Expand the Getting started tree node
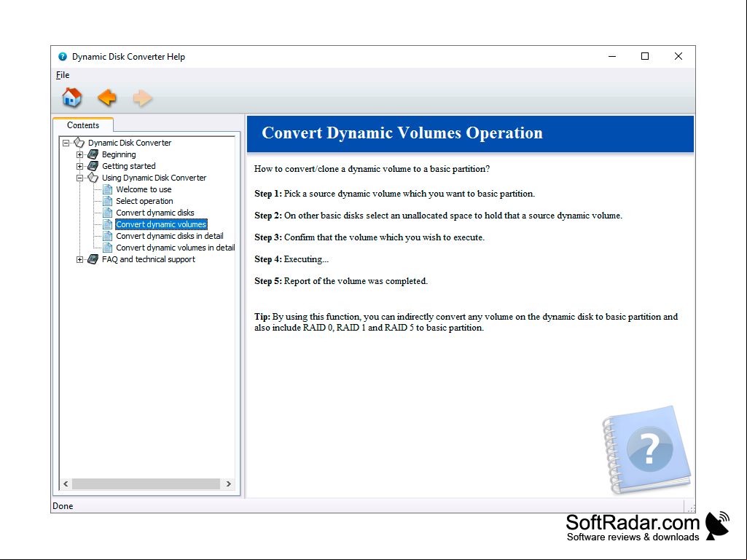This screenshot has height=560, width=747. coord(80,166)
